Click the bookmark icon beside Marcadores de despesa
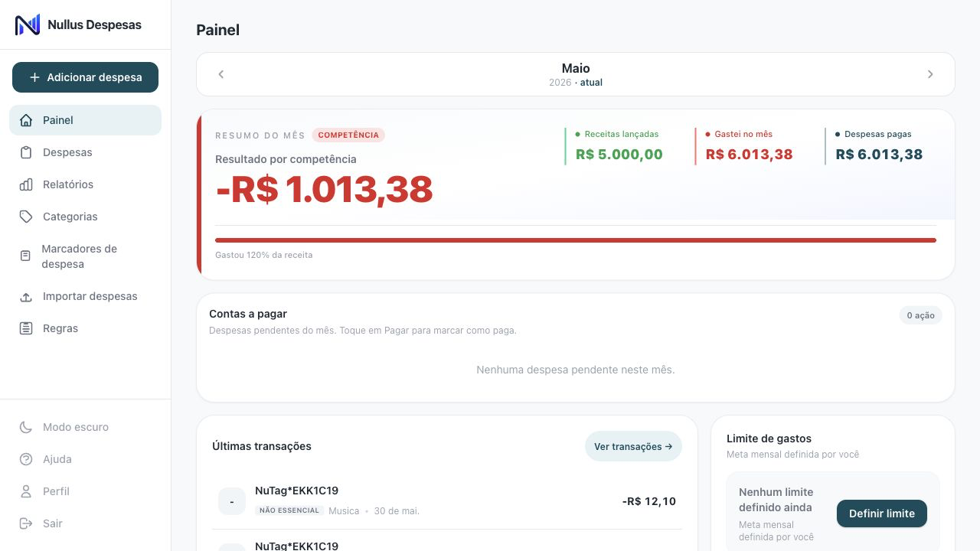This screenshot has height=551, width=980. tap(25, 256)
